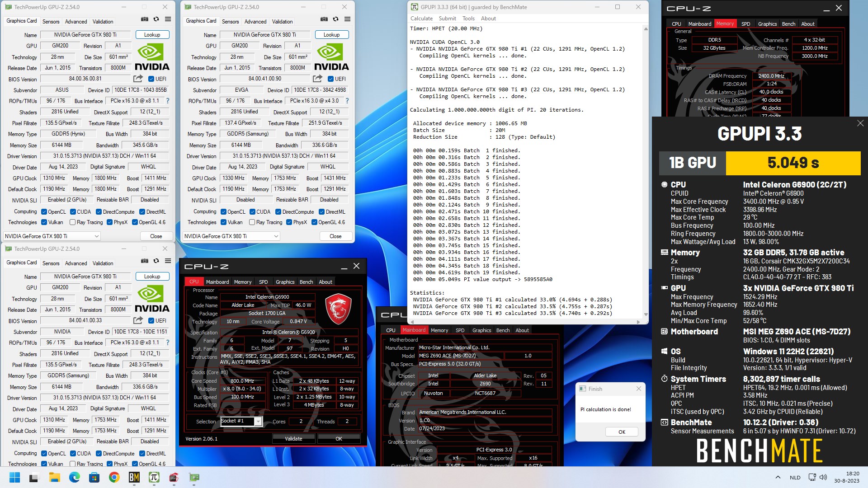Click refresh icon in ASUS GPU-Z window
This screenshot has height=488, width=868.
tap(156, 19)
